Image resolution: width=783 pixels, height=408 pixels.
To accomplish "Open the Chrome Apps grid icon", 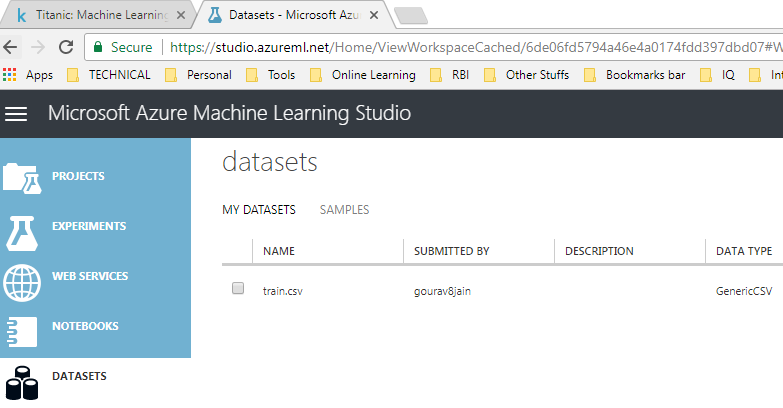I will coord(11,74).
